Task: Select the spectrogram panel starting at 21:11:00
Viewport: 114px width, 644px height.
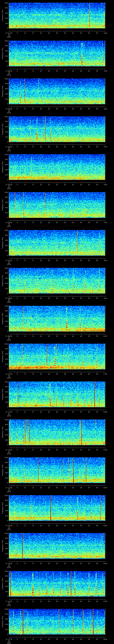Action: [x=57, y=394]
